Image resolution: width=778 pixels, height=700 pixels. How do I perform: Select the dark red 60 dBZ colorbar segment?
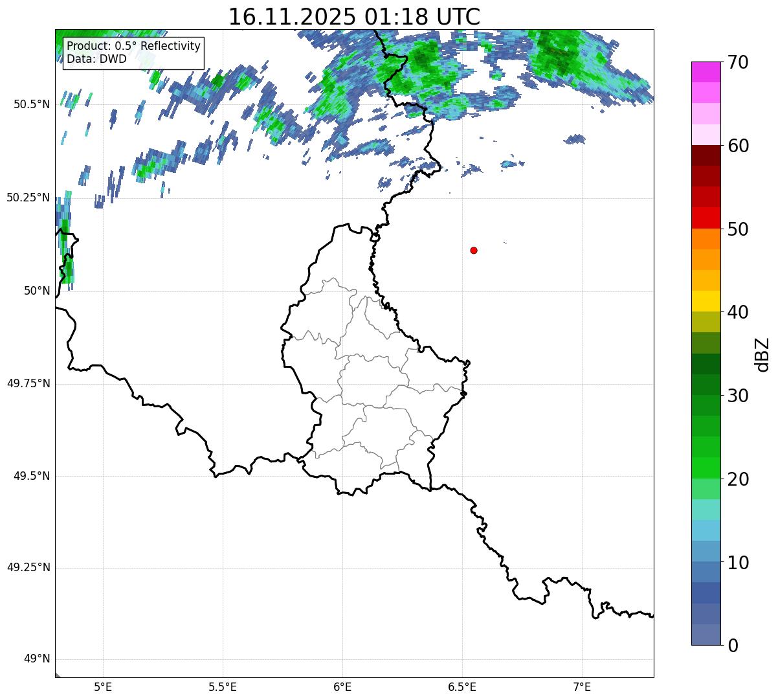(706, 155)
